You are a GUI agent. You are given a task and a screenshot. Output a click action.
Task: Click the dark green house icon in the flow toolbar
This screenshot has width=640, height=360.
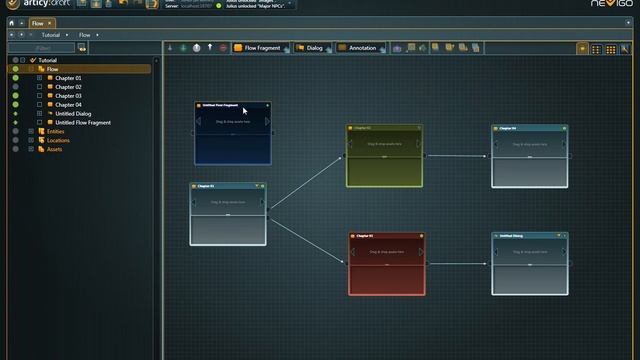(x=423, y=48)
